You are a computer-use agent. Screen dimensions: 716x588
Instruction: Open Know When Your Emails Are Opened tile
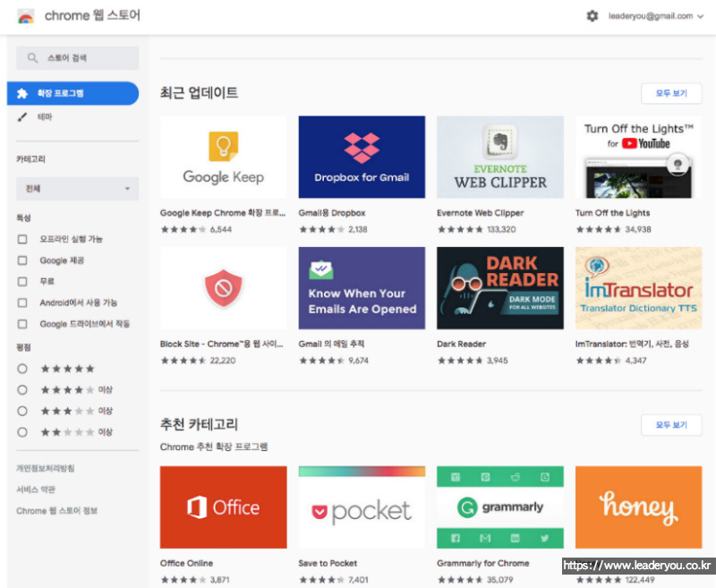click(362, 288)
